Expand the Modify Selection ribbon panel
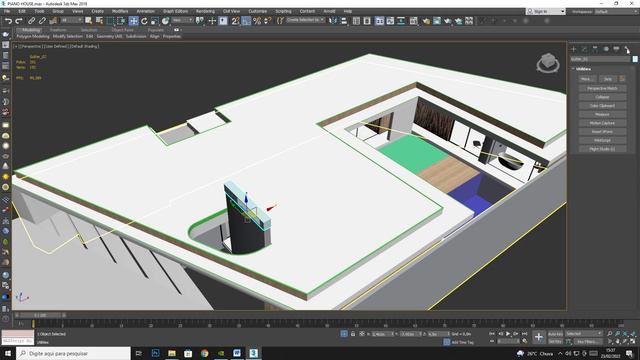 pyautogui.click(x=68, y=36)
